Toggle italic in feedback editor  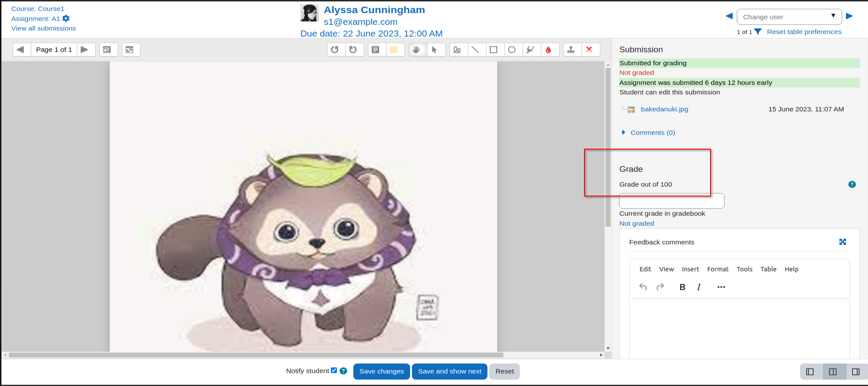pyautogui.click(x=699, y=287)
